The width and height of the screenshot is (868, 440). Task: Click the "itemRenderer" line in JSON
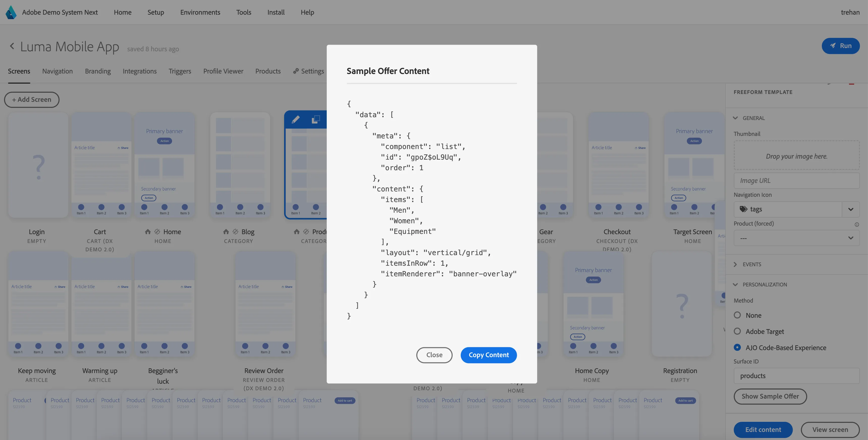tap(448, 274)
